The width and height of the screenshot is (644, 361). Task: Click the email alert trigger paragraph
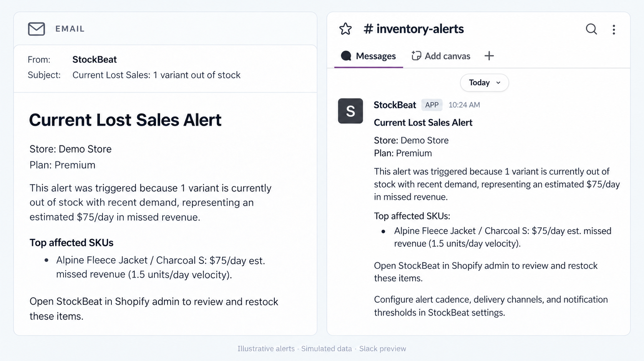(151, 203)
